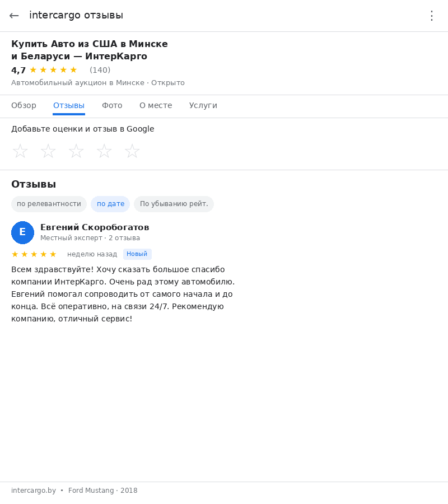Rate four stars in Google review
Viewport: 448px width, 504px height.
[x=104, y=151]
